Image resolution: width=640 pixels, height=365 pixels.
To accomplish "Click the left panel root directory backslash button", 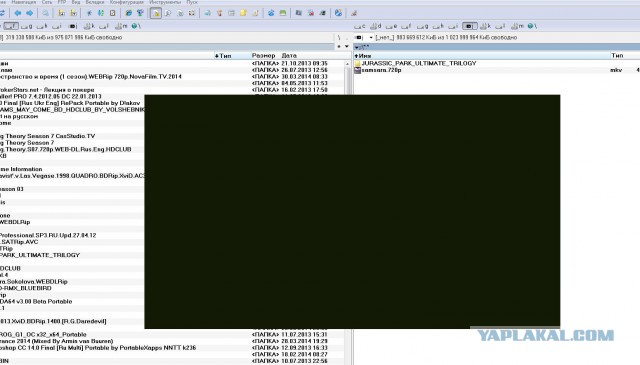I will point(339,38).
